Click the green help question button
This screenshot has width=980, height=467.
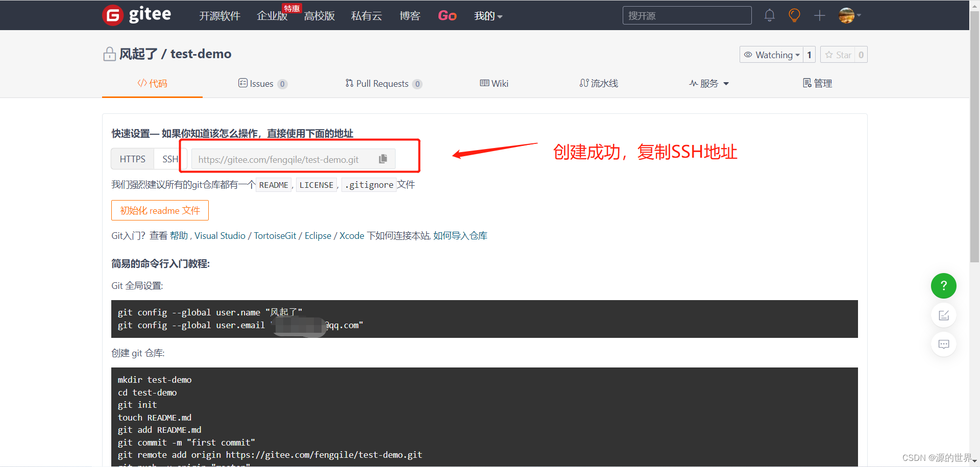[x=944, y=286]
